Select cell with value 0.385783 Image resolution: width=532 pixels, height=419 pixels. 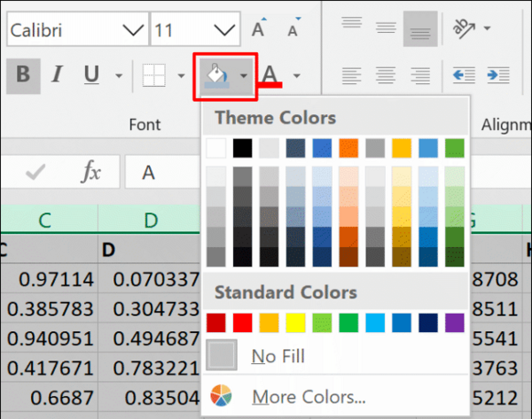coord(49,308)
